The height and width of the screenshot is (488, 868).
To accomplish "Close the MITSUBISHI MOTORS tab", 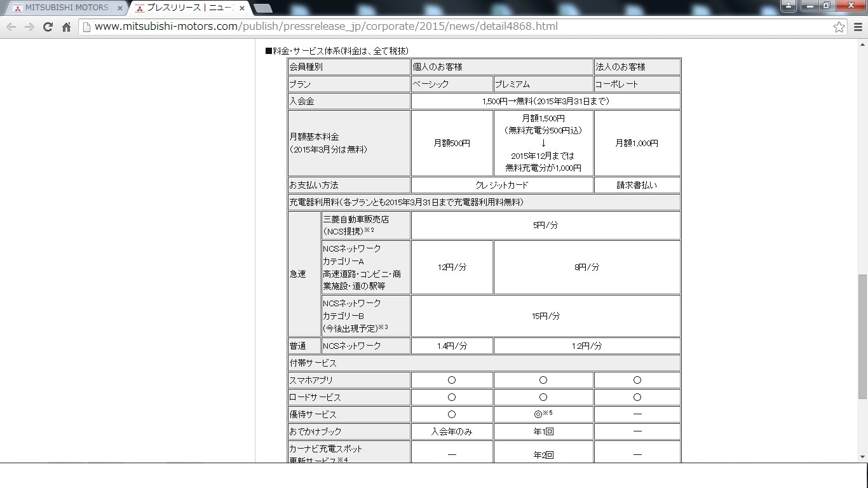I will click(x=120, y=8).
